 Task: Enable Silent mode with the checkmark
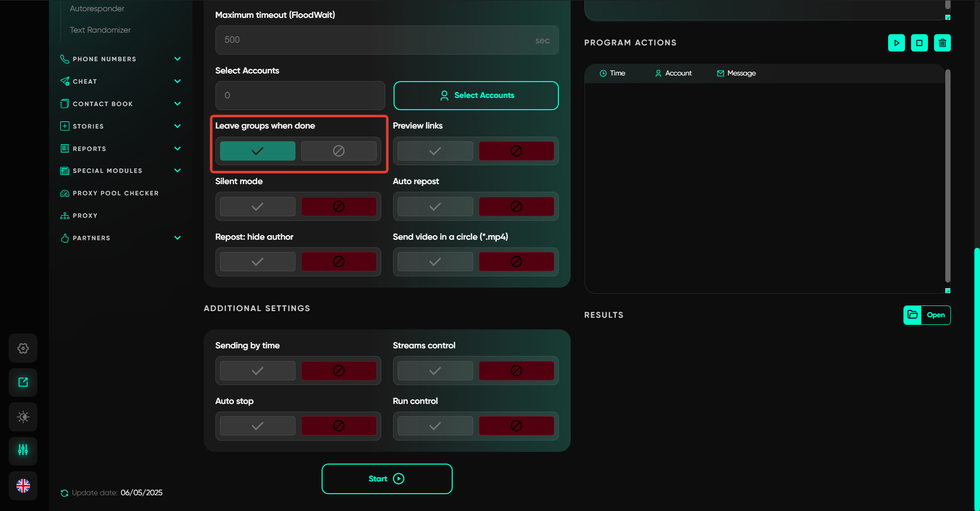point(258,207)
